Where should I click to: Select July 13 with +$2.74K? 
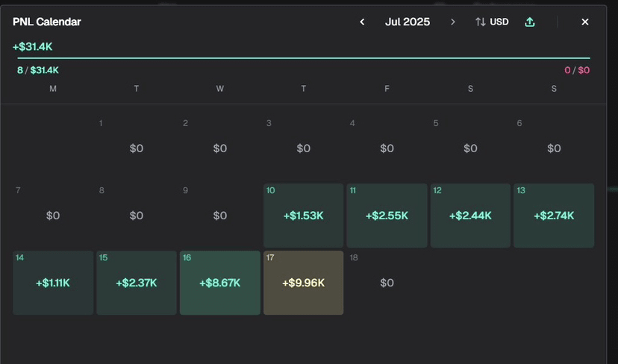pyautogui.click(x=554, y=216)
